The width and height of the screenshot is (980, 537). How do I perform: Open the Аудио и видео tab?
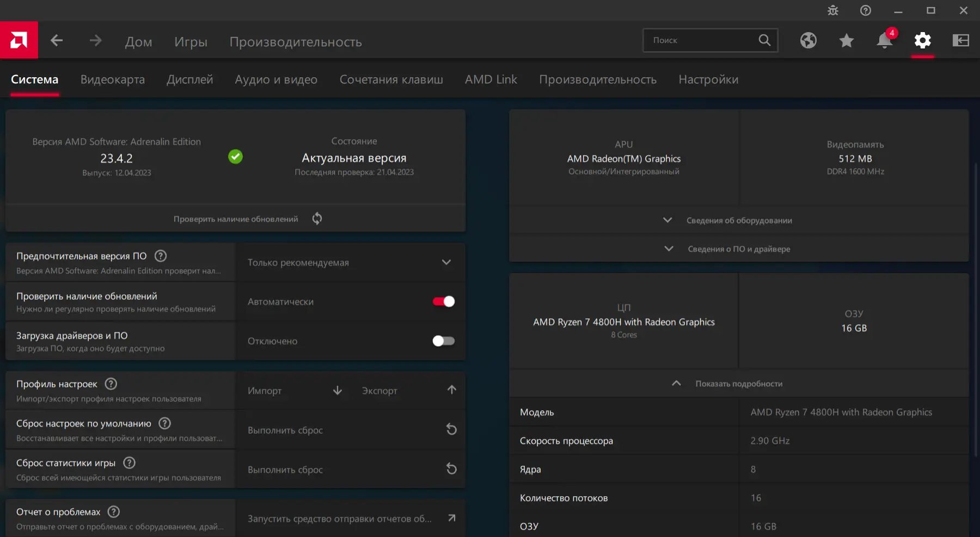[276, 79]
